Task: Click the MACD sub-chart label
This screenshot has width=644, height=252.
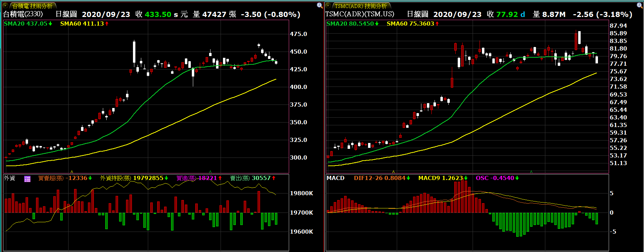Action: coord(336,178)
